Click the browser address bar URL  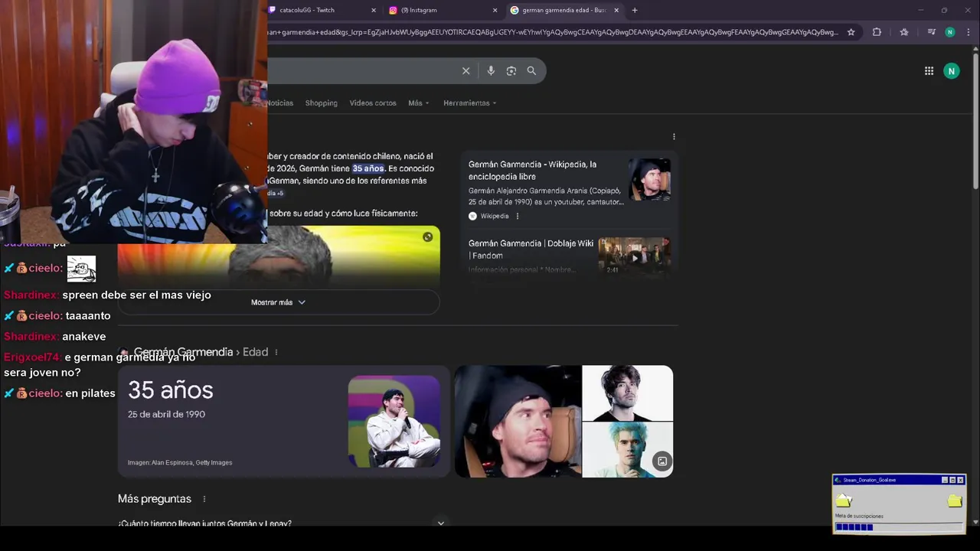551,32
